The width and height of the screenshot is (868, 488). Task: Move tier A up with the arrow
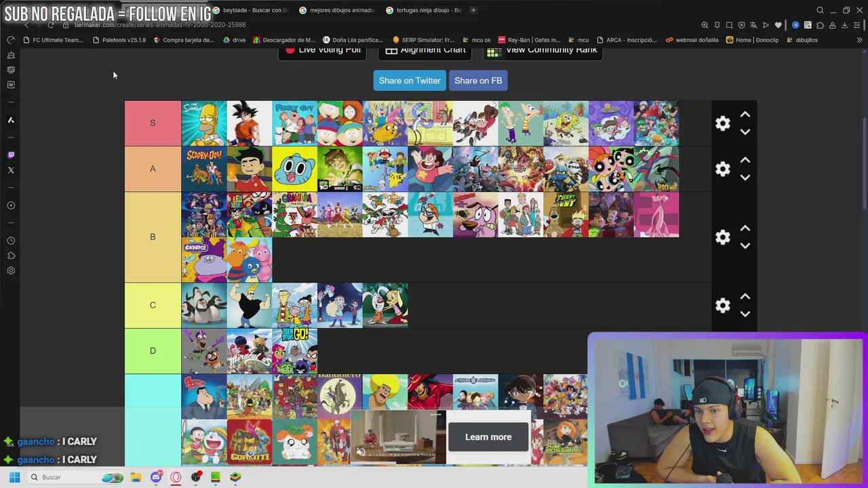pyautogui.click(x=745, y=160)
